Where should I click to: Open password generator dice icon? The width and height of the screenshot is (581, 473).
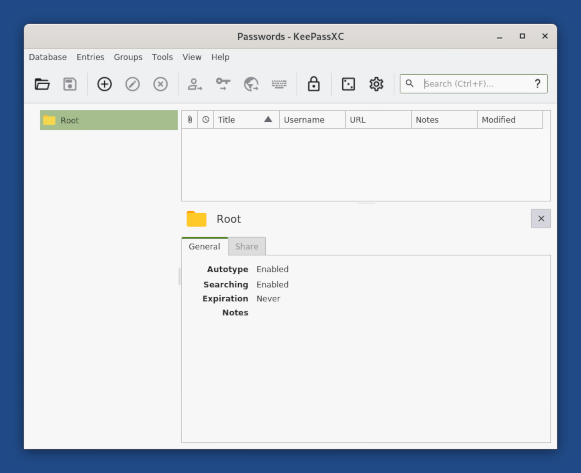click(348, 84)
